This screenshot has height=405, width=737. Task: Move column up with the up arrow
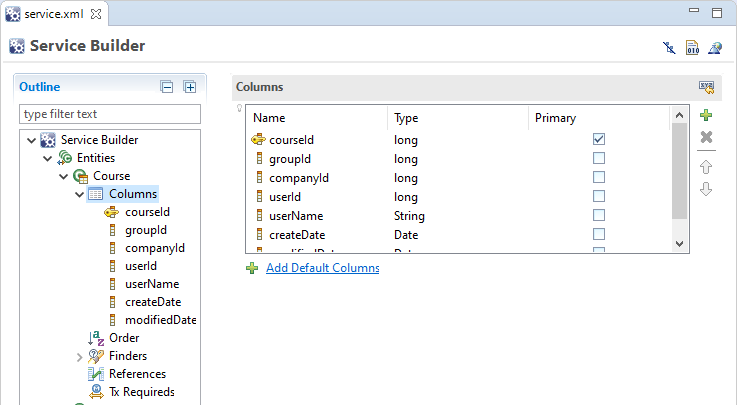pyautogui.click(x=706, y=167)
